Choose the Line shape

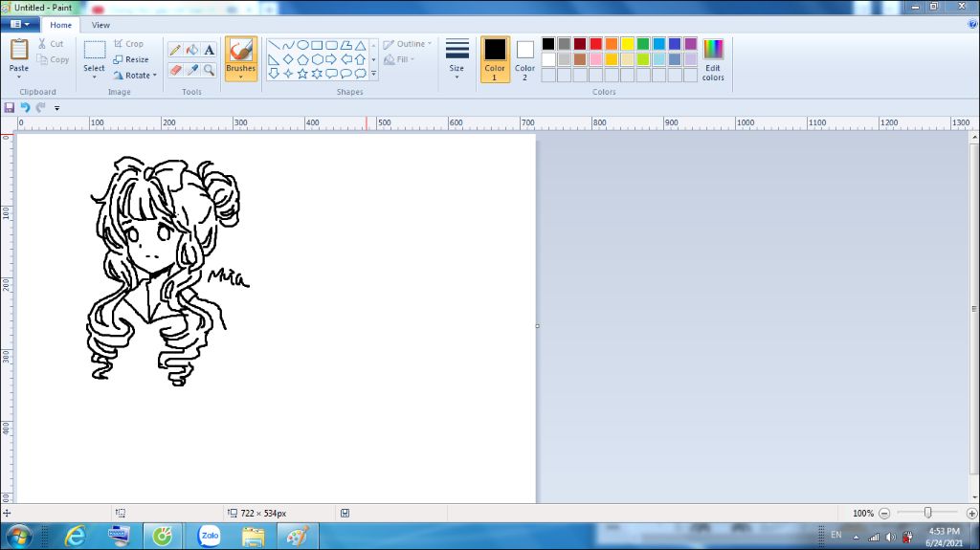274,46
